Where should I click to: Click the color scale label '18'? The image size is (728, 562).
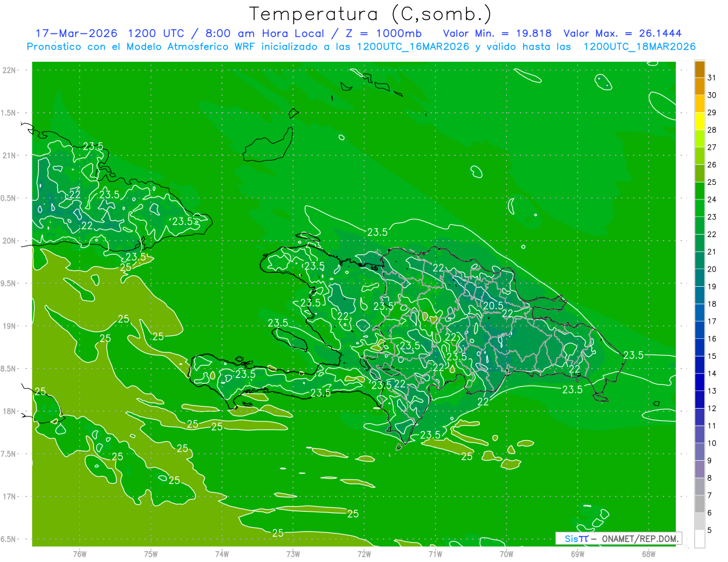(712, 304)
